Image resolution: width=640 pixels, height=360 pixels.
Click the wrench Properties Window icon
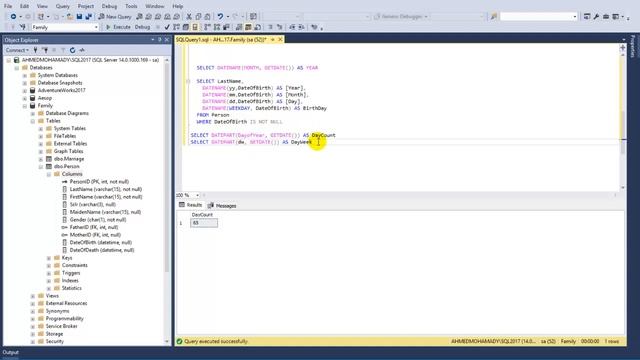coord(596,16)
